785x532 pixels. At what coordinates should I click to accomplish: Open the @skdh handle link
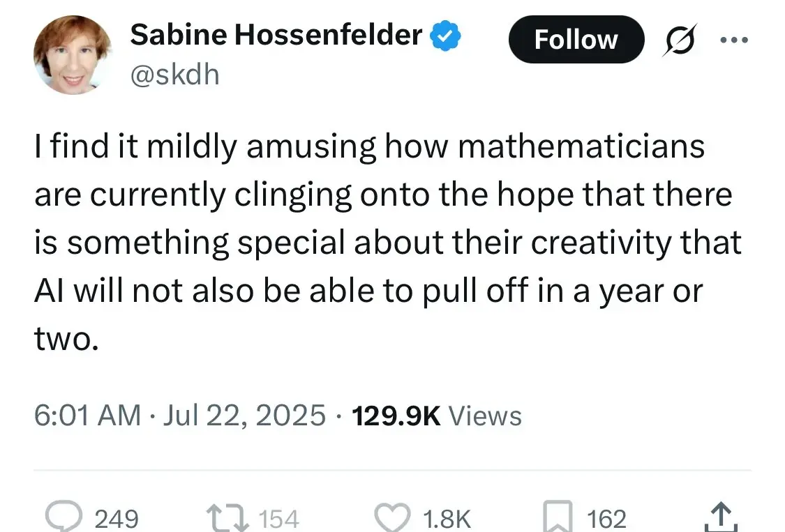[174, 75]
